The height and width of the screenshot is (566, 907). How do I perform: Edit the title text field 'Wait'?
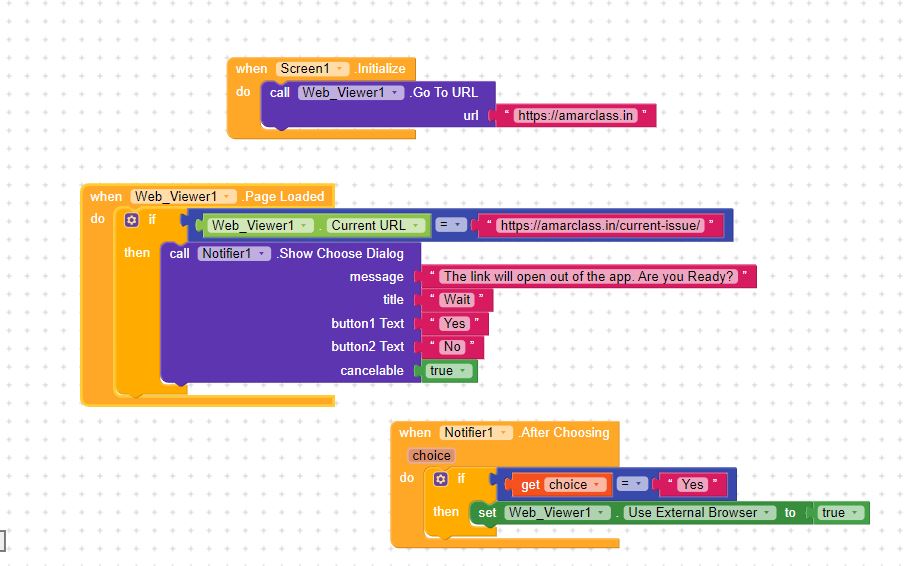457,300
